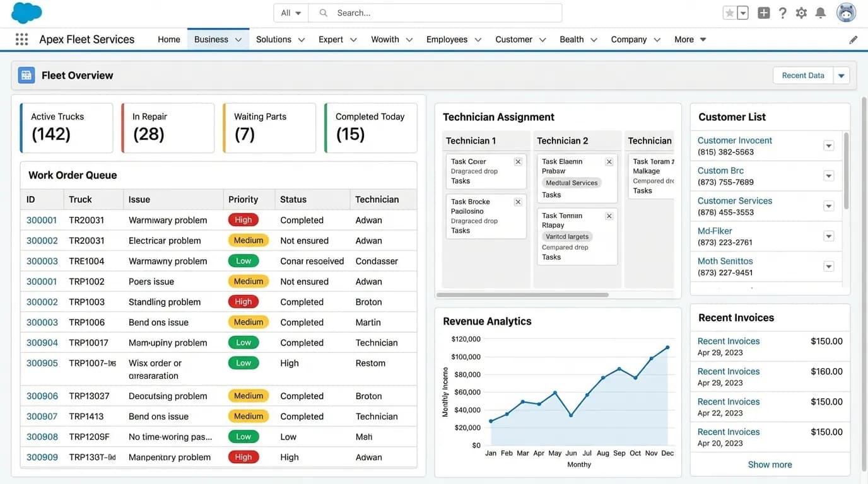Expand the Customer Invocent row menu

click(x=829, y=146)
